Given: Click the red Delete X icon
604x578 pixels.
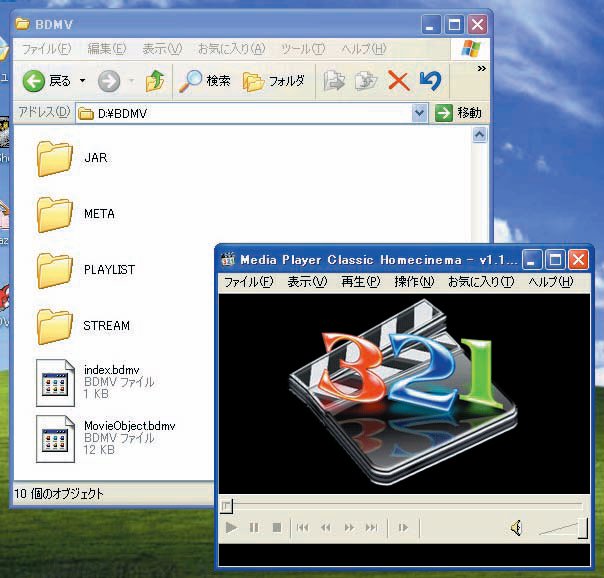Looking at the screenshot, I should pyautogui.click(x=399, y=81).
